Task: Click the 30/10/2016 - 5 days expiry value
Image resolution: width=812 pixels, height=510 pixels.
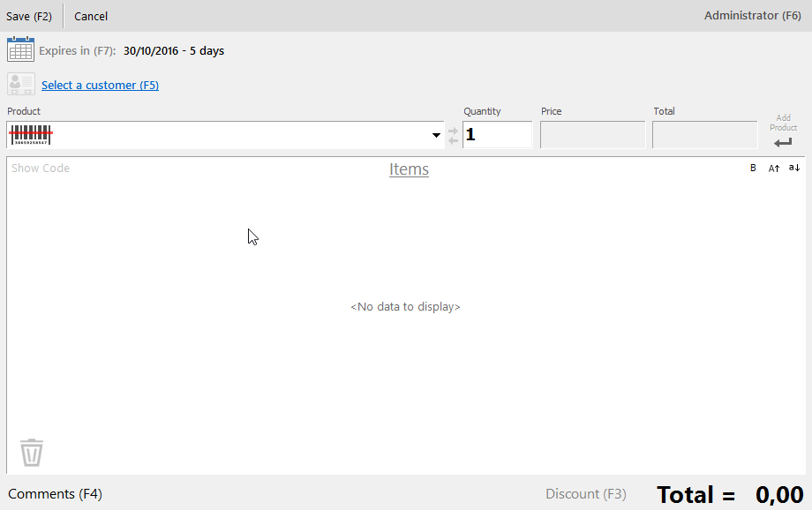Action: point(174,51)
